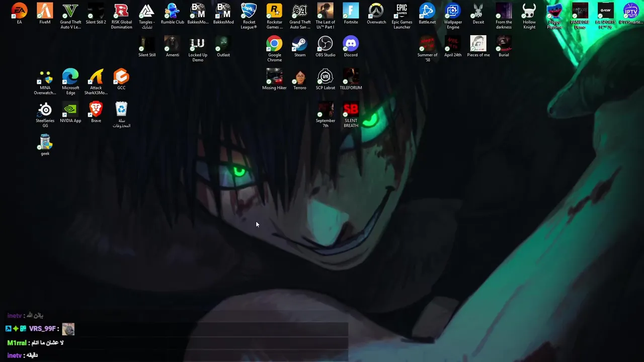Screen dimensions: 644x362
Task: Launch NVIDIA App shortcut
Action: click(x=70, y=110)
